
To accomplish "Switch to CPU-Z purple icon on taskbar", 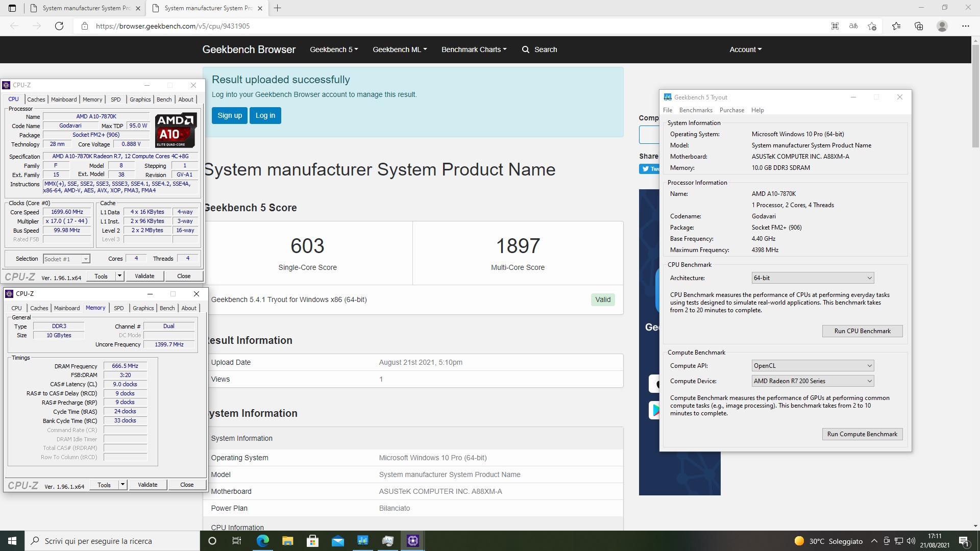I will pyautogui.click(x=412, y=541).
